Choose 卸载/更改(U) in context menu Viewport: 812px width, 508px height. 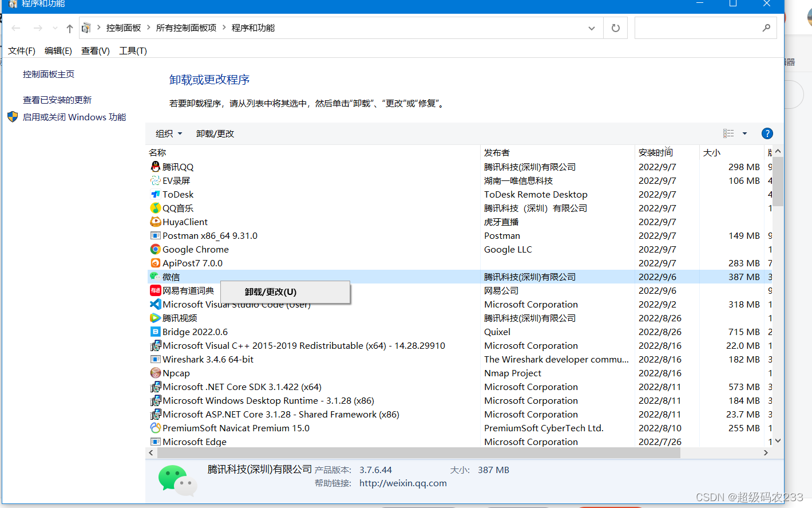[x=285, y=292]
